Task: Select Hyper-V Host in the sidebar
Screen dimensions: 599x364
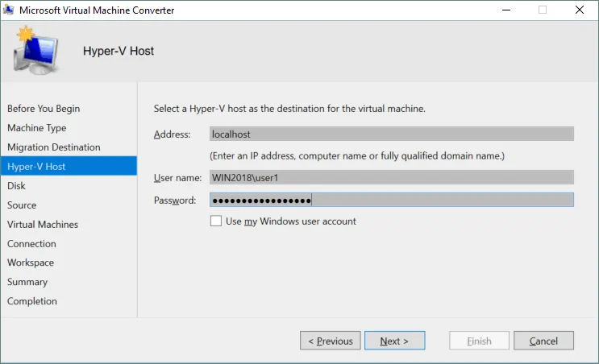Action: [69, 166]
